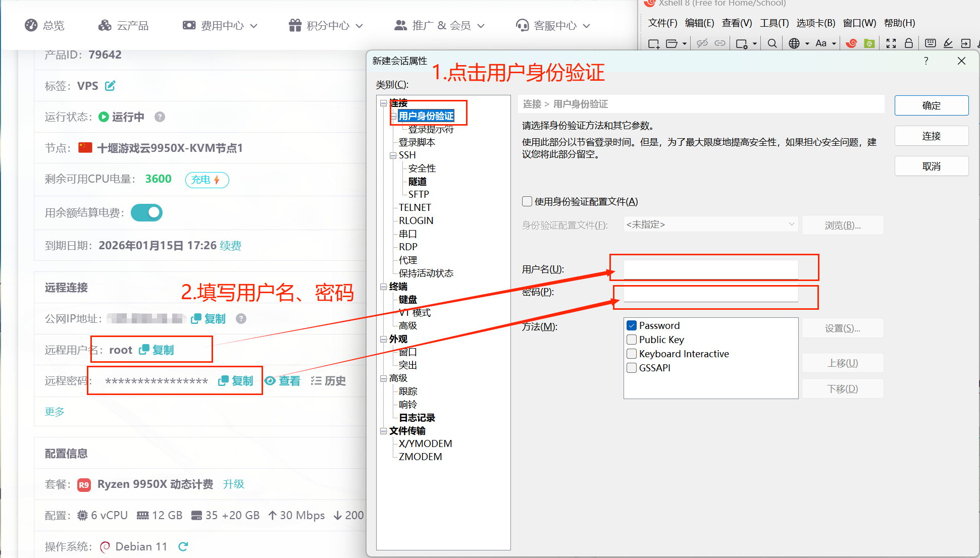Screen dimensions: 980x558
Task: Toggle the balance electricity settlement switch
Action: [x=146, y=213]
